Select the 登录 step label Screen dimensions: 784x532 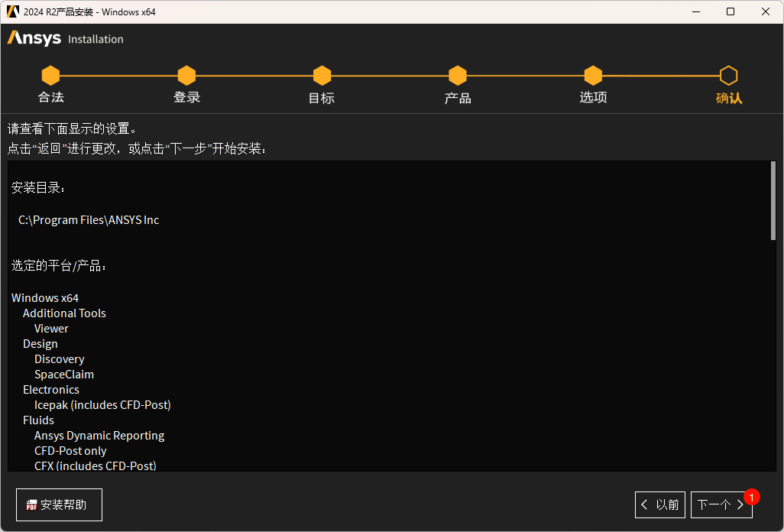point(186,98)
